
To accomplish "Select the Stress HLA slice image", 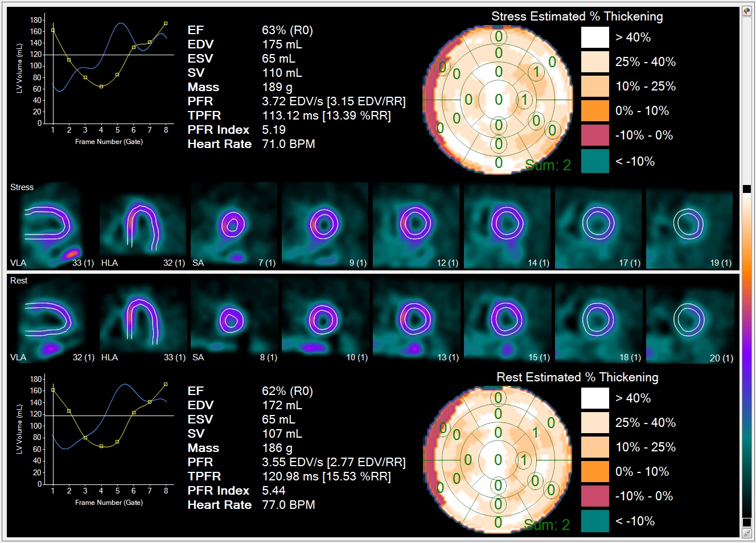I will click(143, 225).
